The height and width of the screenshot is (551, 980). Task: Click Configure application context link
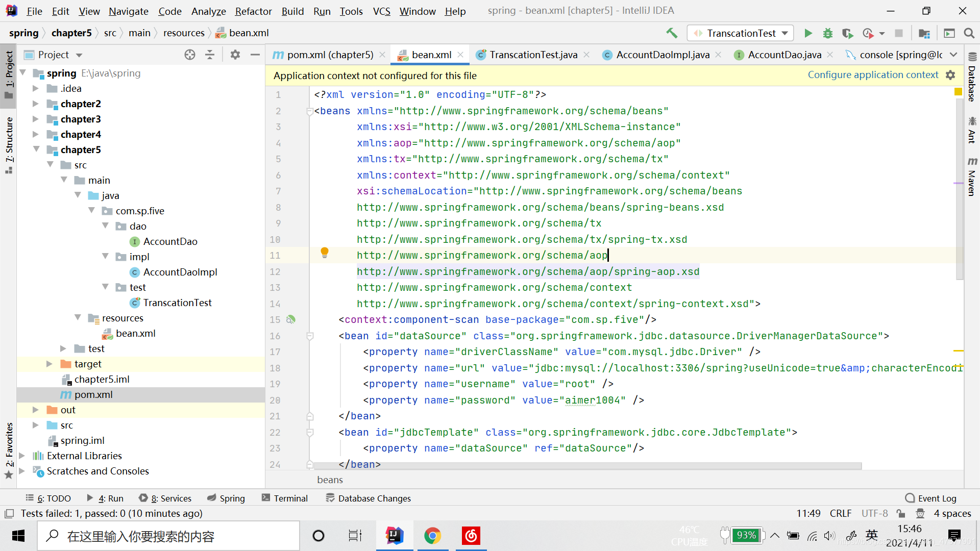(873, 75)
